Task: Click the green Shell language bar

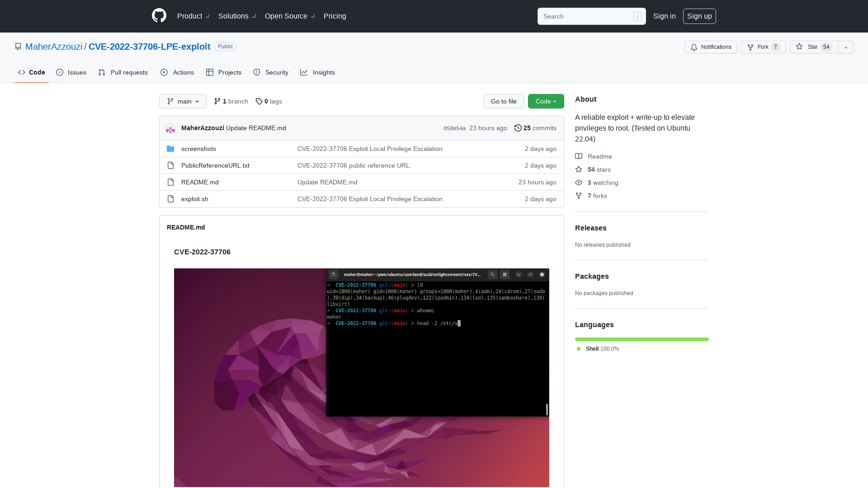Action: pyautogui.click(x=642, y=339)
